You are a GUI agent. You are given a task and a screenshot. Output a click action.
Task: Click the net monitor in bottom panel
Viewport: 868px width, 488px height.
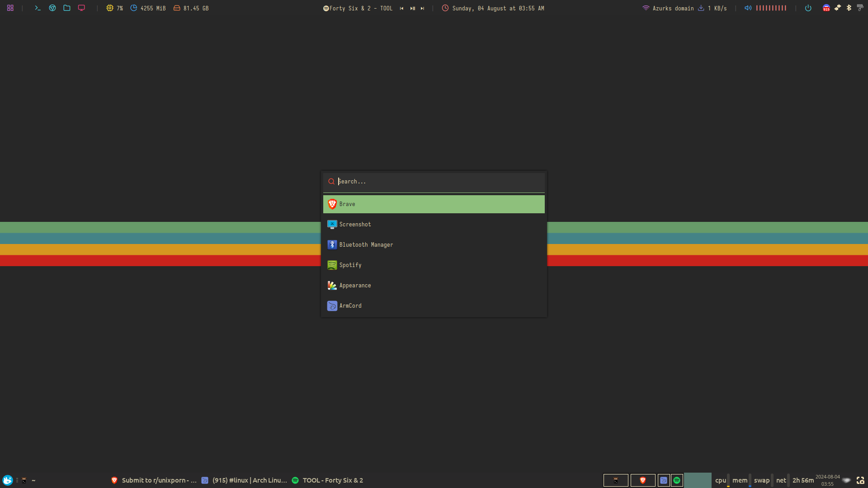[x=782, y=480]
